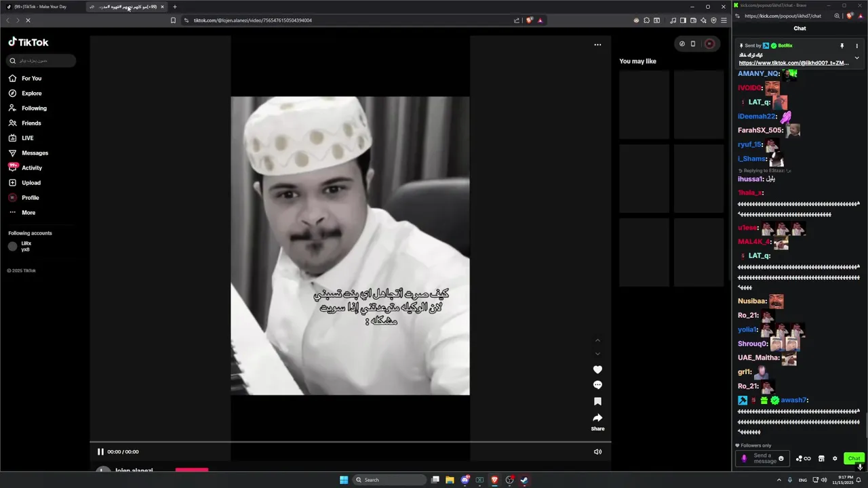
Task: Open File Explorer from the taskbar
Action: (450, 480)
